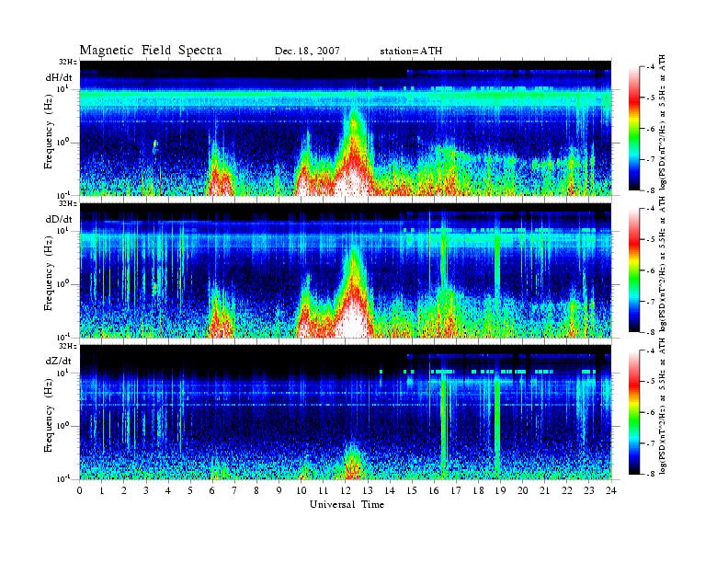
Task: Click hour tick "1" on time axis
Action: click(x=102, y=490)
